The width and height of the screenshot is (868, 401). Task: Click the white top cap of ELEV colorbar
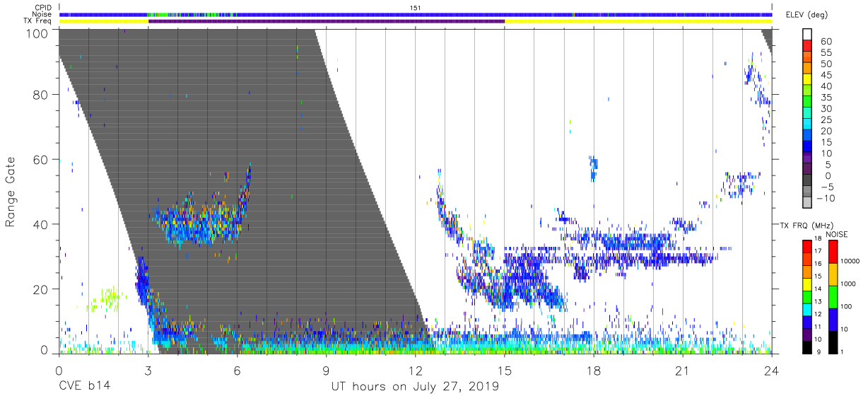[x=808, y=33]
